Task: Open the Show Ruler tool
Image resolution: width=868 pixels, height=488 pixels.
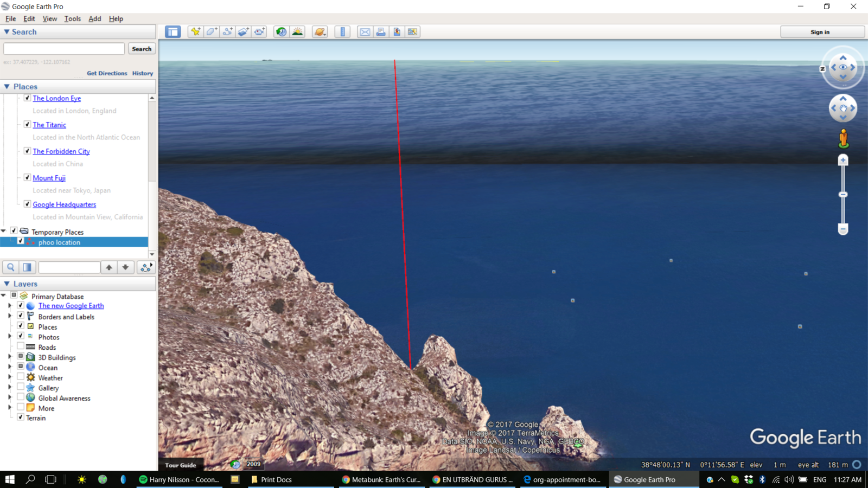Action: [342, 32]
